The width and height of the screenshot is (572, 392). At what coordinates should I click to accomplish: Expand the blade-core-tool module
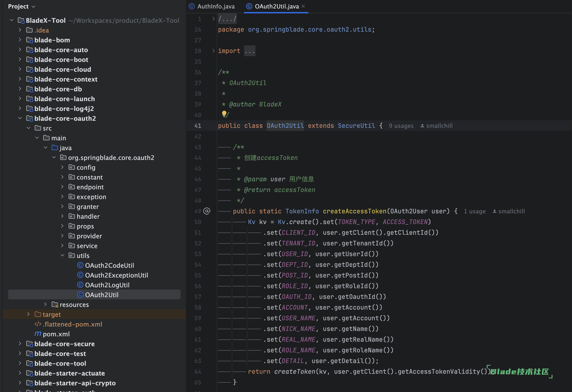click(x=20, y=363)
